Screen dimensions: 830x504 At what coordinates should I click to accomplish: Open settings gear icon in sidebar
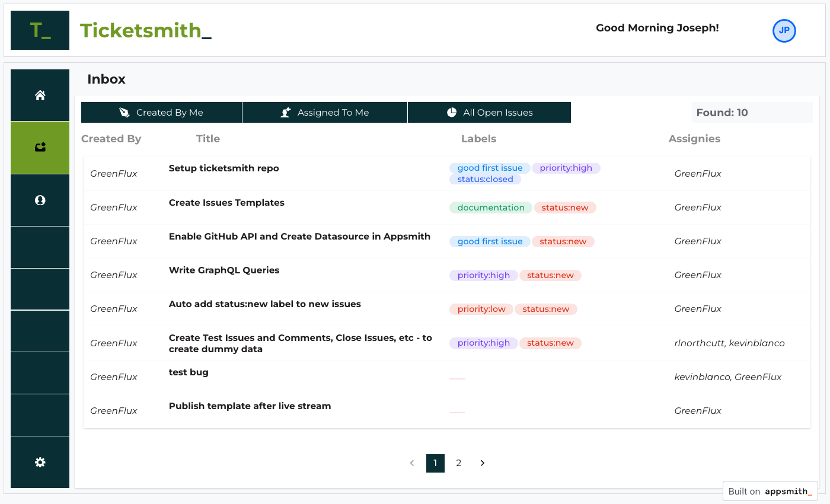[40, 462]
